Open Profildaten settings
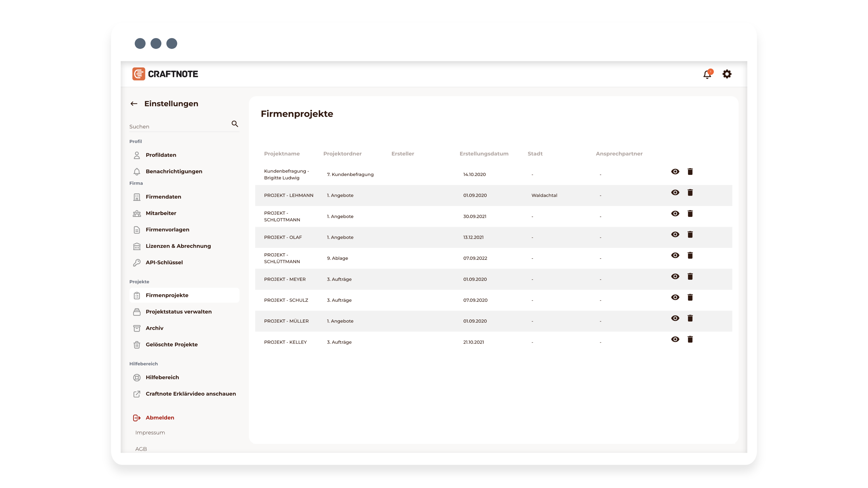The height and width of the screenshot is (488, 868). tap(184, 155)
